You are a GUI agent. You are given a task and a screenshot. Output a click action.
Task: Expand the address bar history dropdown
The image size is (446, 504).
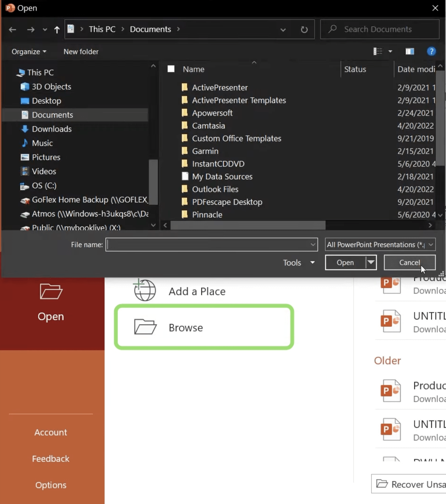(x=283, y=29)
